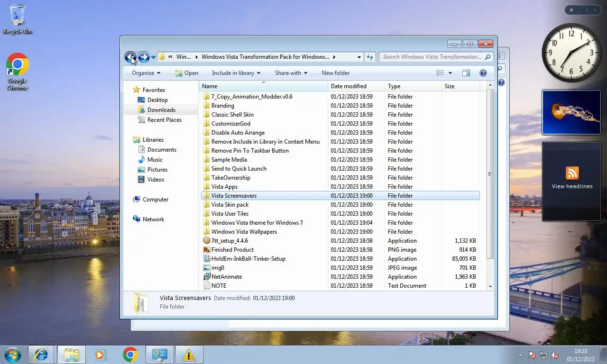Refresh the folder via address bar refresh icon

point(370,57)
